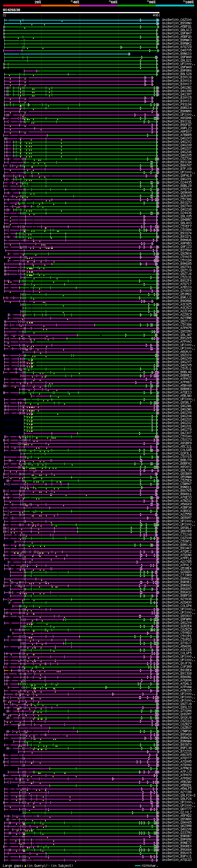This screenshot has height=868, width=197.
Task: Click the white query sequence bar
Action: tap(81, 13)
